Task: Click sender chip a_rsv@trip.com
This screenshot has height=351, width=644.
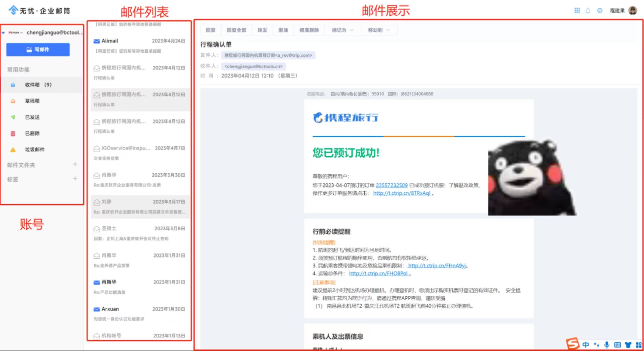Action: point(268,55)
